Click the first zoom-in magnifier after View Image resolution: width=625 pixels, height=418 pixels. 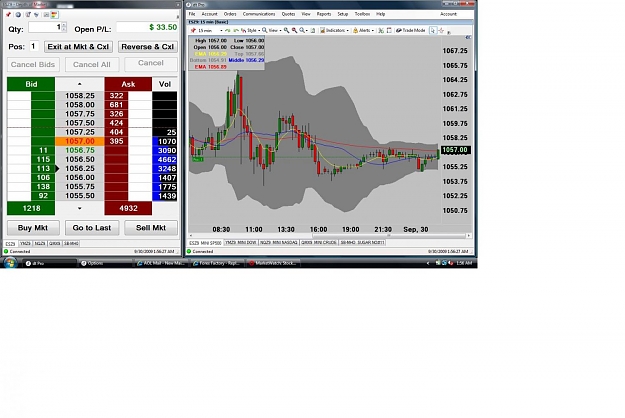click(286, 30)
